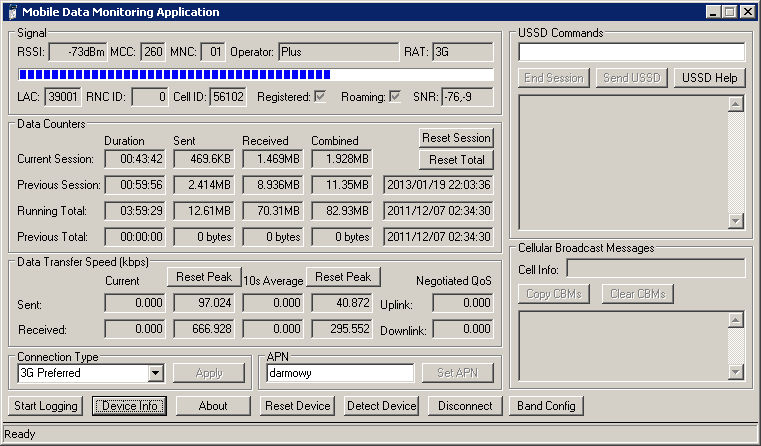Reset peak for current transfer speed

coord(203,277)
